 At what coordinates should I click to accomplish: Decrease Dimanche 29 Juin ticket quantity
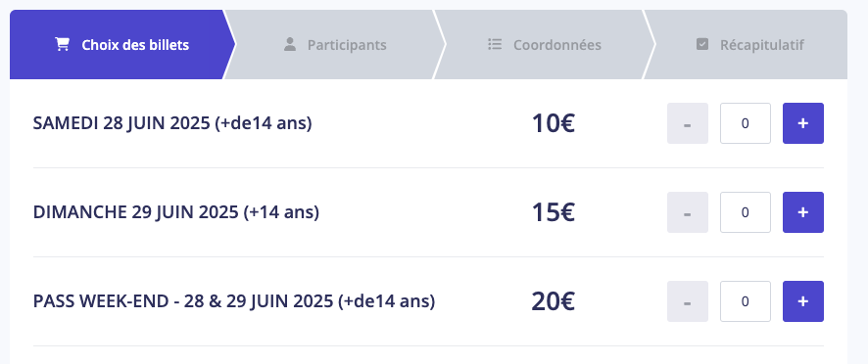tap(688, 212)
